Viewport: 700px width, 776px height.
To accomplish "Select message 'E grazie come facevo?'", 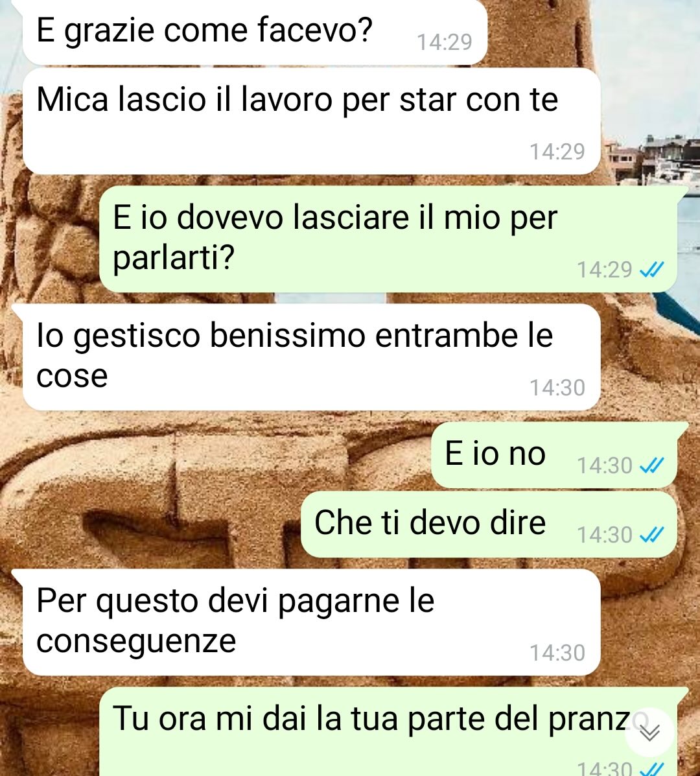I will pyautogui.click(x=255, y=32).
